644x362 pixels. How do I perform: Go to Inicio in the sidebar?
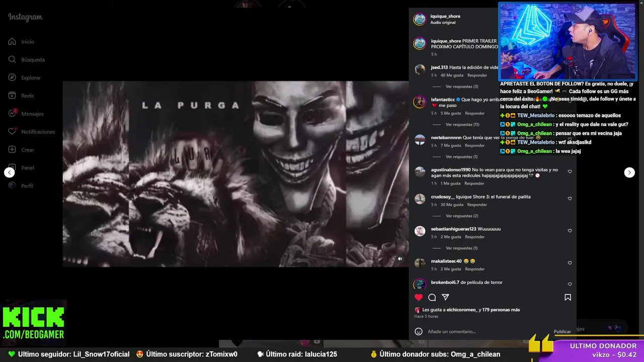[21, 42]
